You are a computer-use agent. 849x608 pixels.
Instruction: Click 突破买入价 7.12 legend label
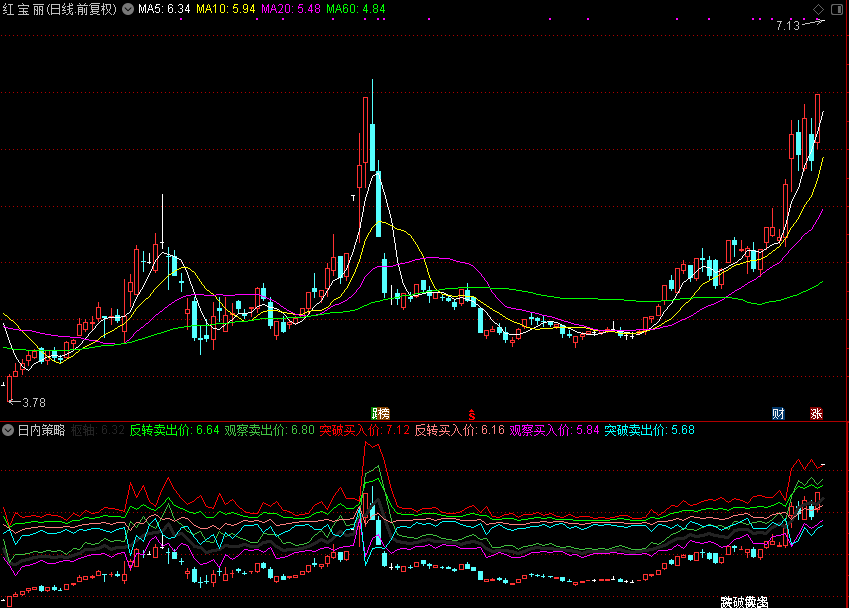point(364,430)
